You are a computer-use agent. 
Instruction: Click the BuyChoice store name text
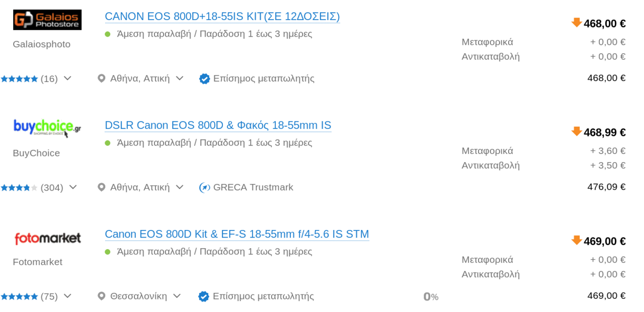pyautogui.click(x=36, y=153)
